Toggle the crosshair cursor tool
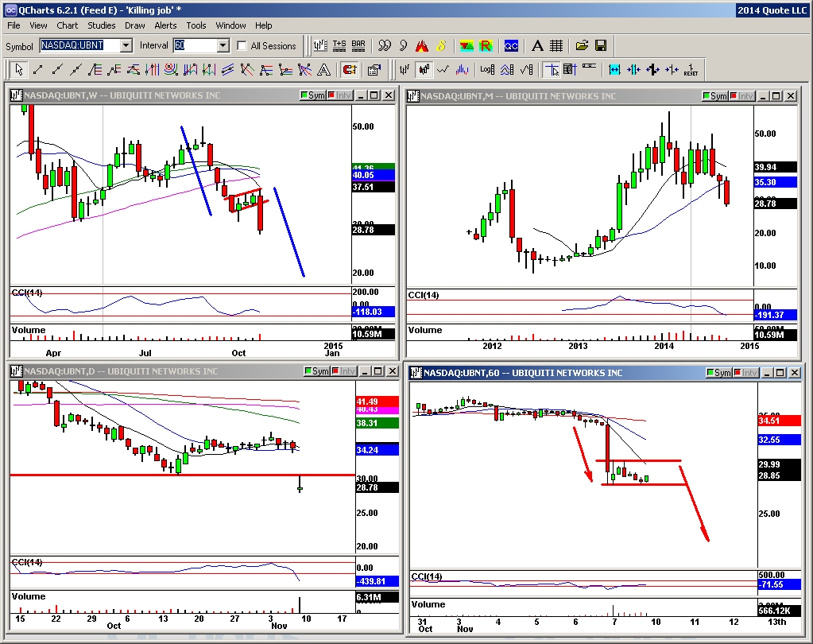Viewport: 813px width, 644px height. [552, 69]
